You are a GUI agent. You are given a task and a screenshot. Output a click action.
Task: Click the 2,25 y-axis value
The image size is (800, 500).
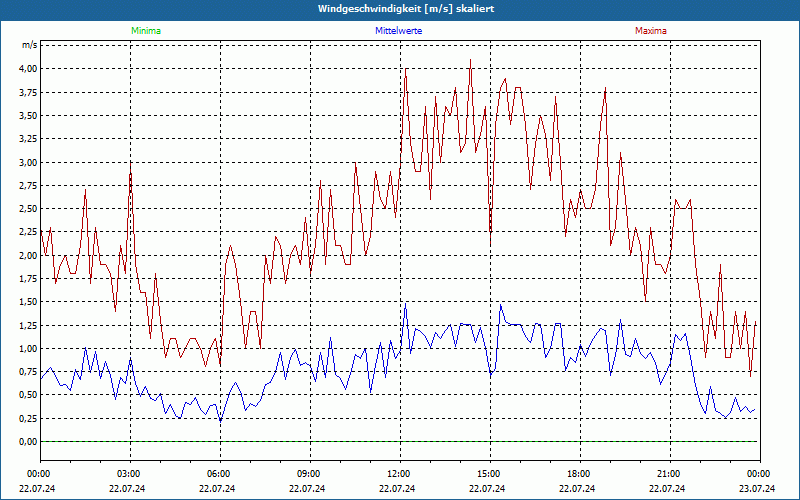pyautogui.click(x=28, y=232)
